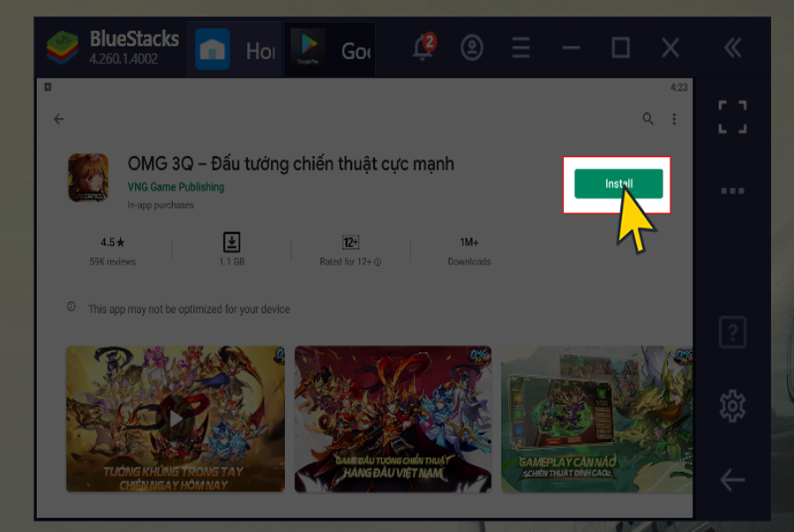
Task: Minimize the BlueStacks window
Action: coord(571,49)
